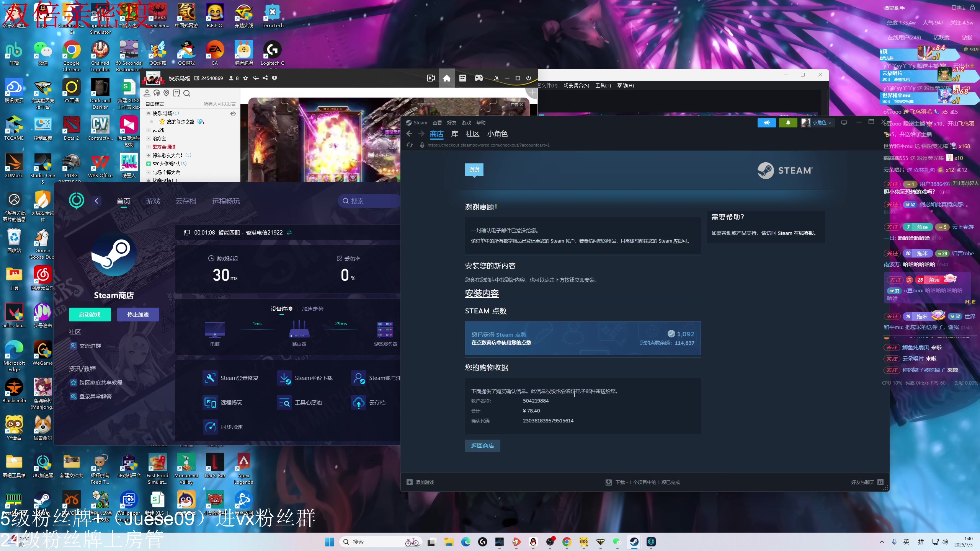
Task: Open the report shield icon in YY channel
Action: click(274, 78)
